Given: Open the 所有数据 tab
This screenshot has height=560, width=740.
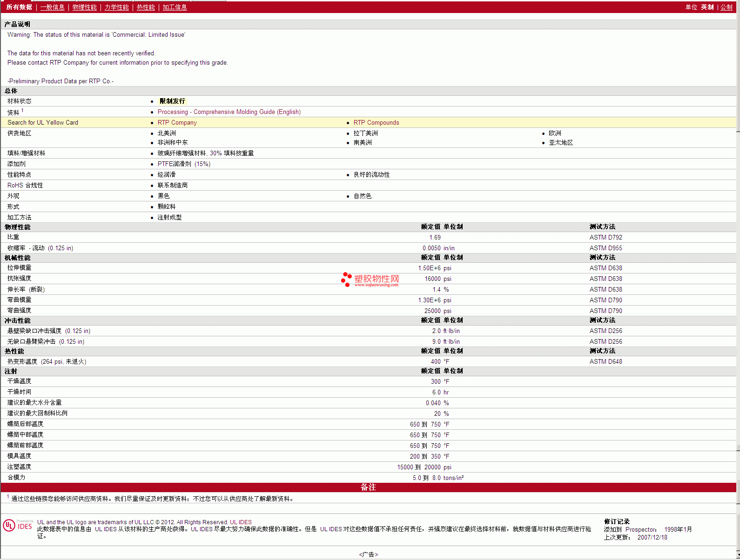Looking at the screenshot, I should 19,7.
